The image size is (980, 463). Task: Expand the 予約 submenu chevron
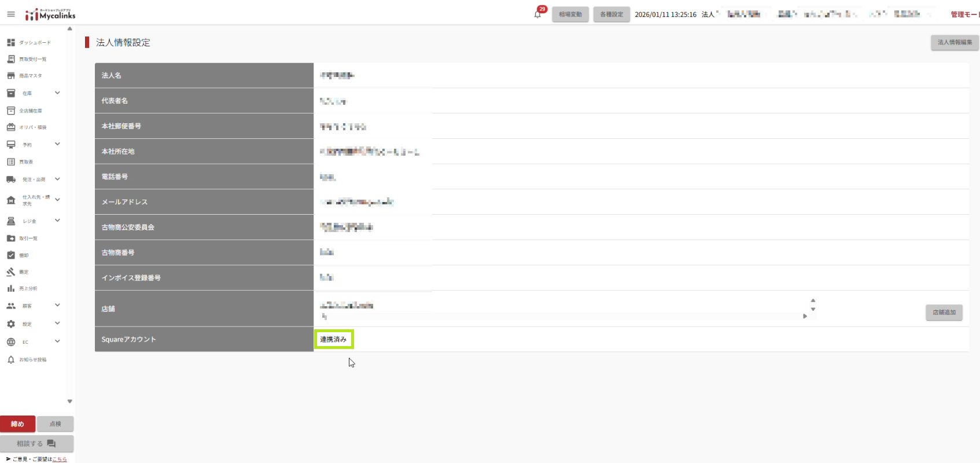pos(57,144)
